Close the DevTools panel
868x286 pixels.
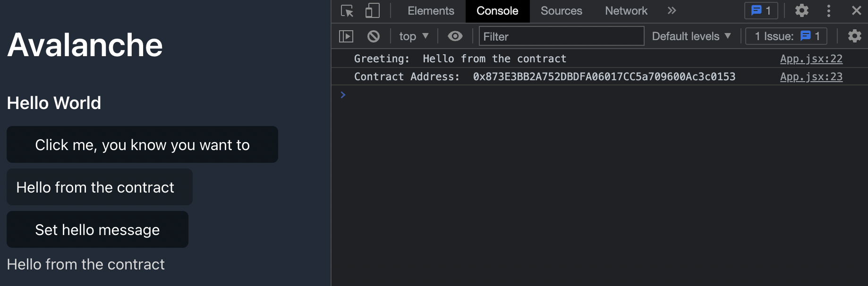pyautogui.click(x=857, y=11)
